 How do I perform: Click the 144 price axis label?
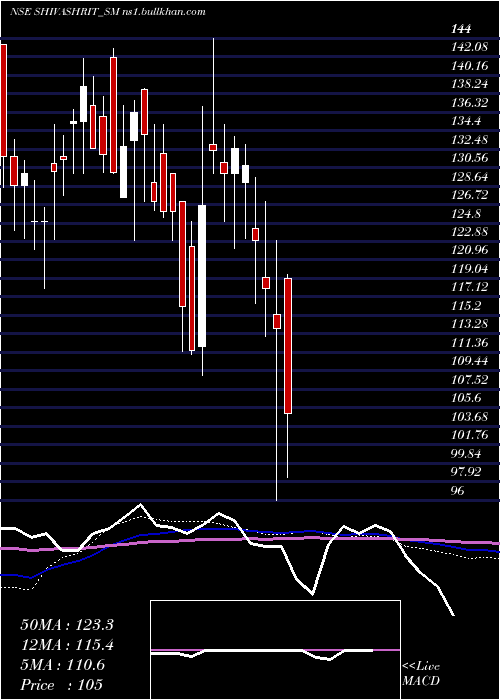[461, 29]
